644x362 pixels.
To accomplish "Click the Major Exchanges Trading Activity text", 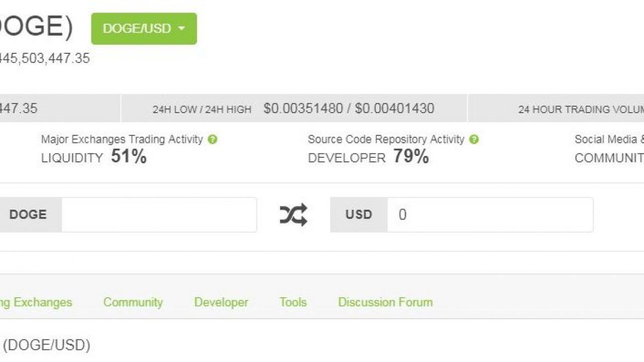I will (122, 139).
